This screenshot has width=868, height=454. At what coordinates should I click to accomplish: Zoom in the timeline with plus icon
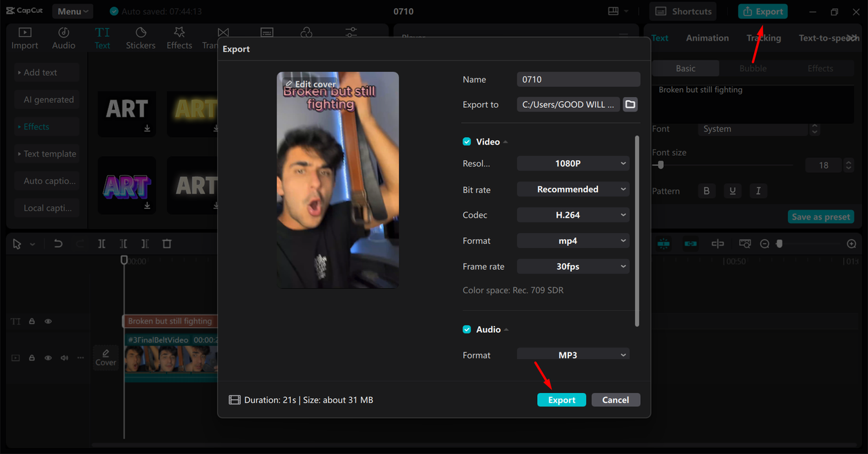point(852,244)
